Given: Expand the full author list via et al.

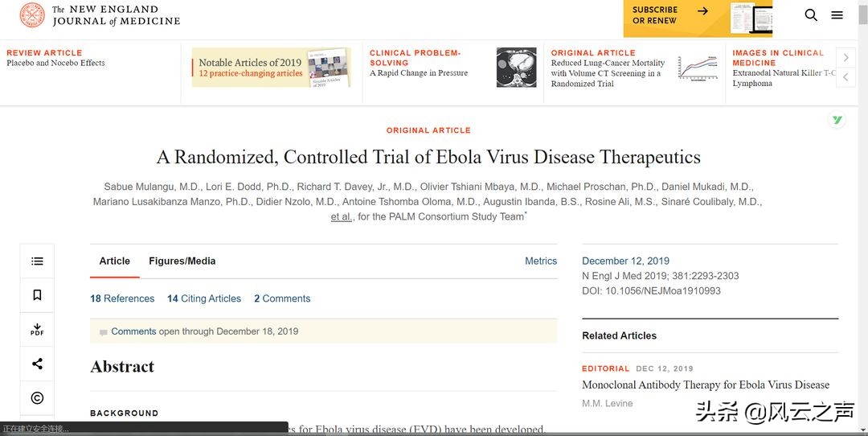Looking at the screenshot, I should pos(341,216).
